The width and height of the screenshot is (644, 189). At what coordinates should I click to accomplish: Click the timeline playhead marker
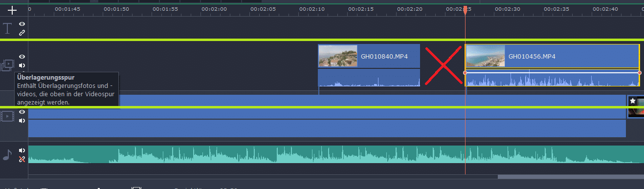click(x=465, y=10)
